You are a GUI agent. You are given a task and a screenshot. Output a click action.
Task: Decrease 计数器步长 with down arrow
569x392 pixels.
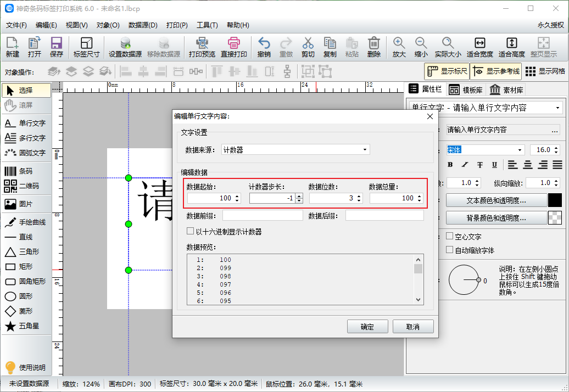(x=299, y=200)
